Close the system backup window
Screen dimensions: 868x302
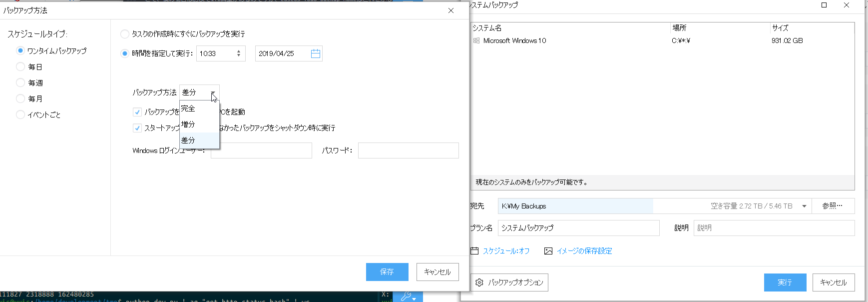coord(846,5)
